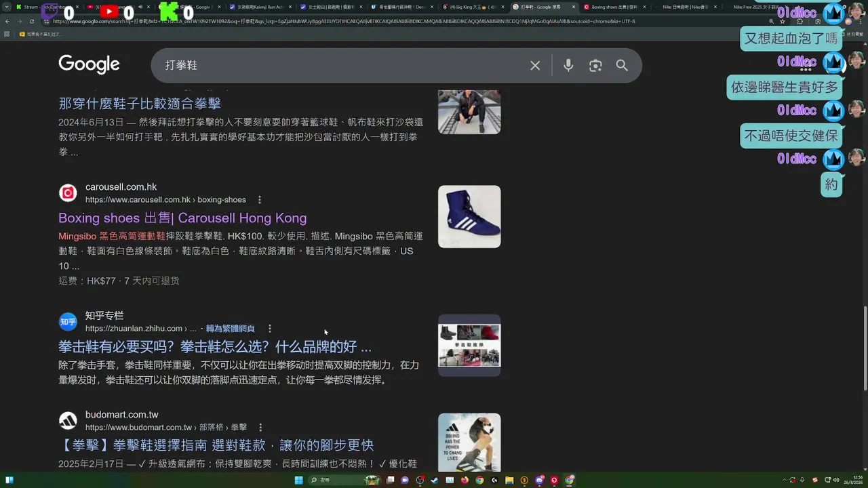Click the budomart Adidas favicon
This screenshot has height=488, width=868.
coord(68,421)
